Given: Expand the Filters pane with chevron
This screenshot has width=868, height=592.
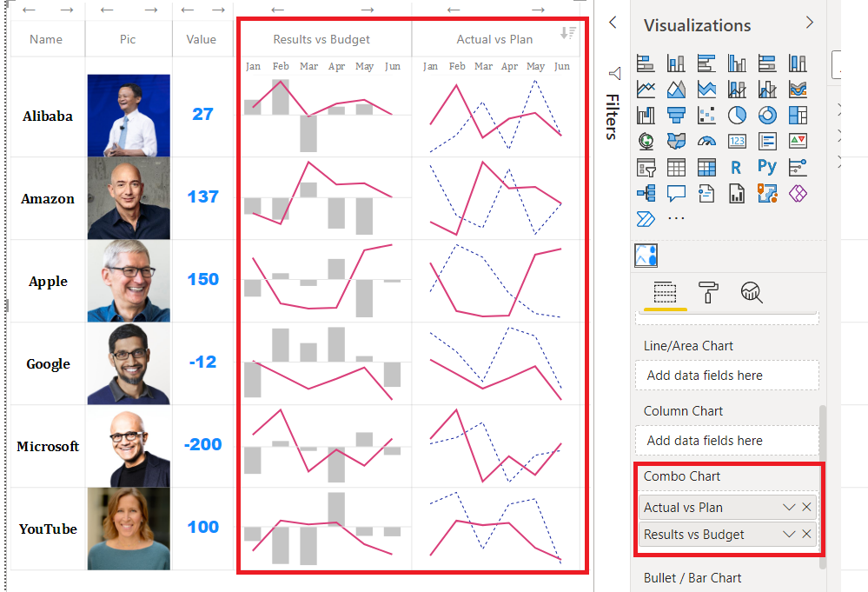Looking at the screenshot, I should (613, 22).
